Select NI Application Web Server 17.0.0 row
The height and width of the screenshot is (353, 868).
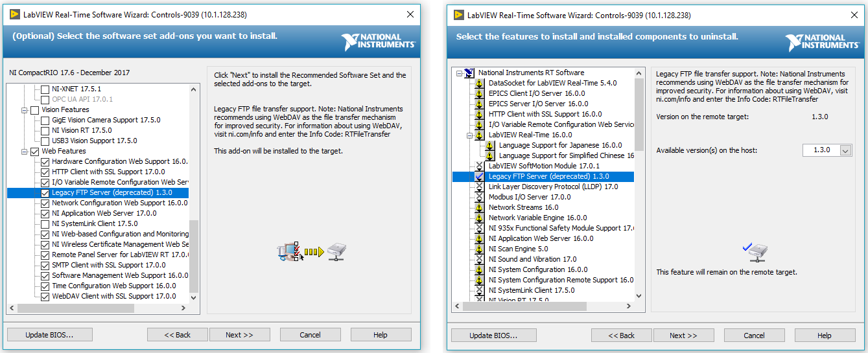coord(104,213)
